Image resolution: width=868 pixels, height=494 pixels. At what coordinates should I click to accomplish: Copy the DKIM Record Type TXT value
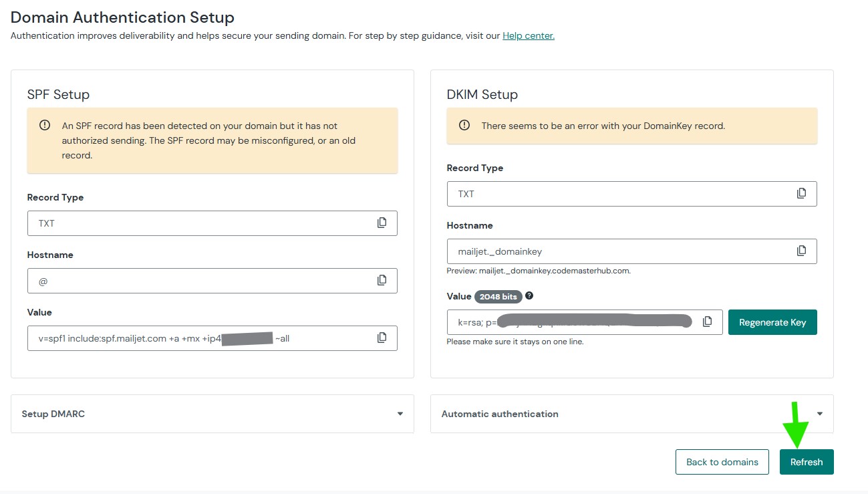pyautogui.click(x=801, y=194)
